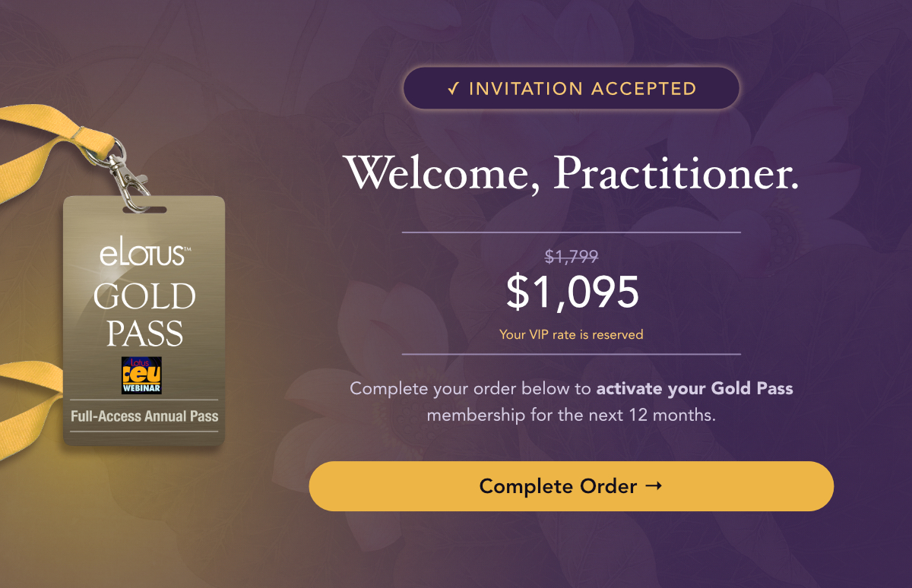This screenshot has height=588, width=912.
Task: Click the divider line below VIP rate note
Action: (x=572, y=354)
